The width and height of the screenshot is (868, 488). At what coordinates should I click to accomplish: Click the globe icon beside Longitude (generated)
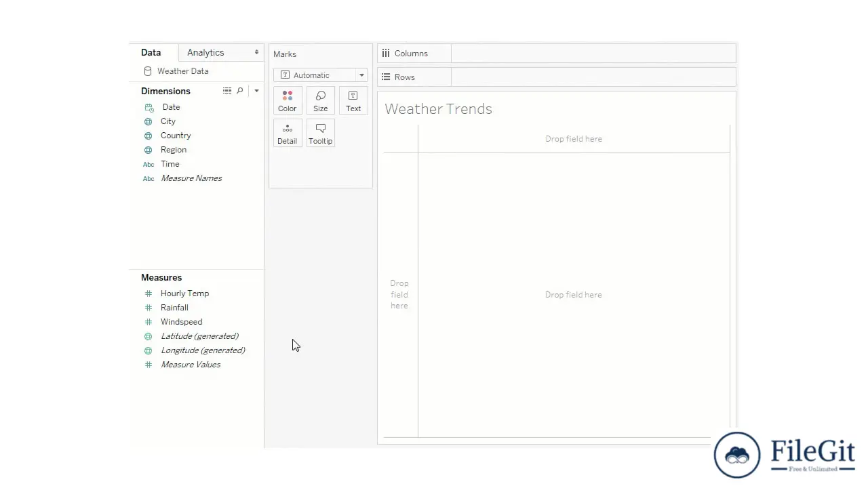click(x=148, y=350)
